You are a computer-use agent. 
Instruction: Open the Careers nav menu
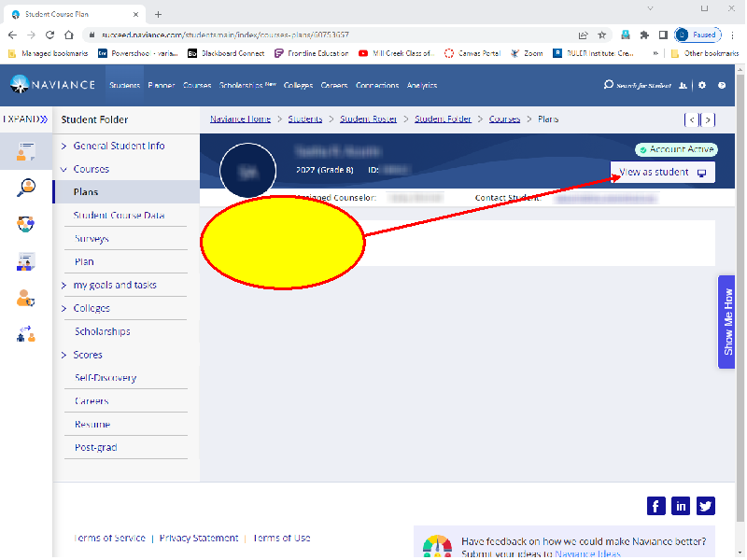click(x=334, y=85)
